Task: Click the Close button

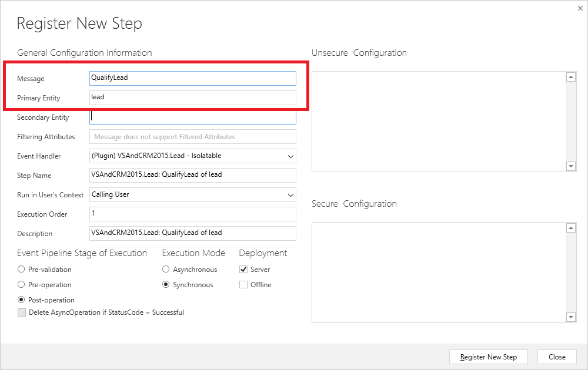Action: (556, 356)
